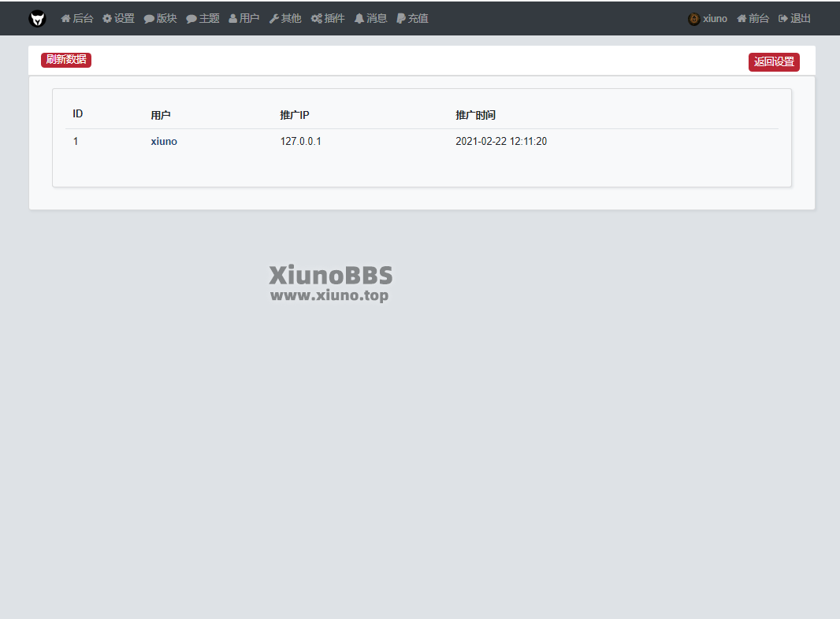Open the 充值 recharge page
840x619 pixels.
coord(413,19)
